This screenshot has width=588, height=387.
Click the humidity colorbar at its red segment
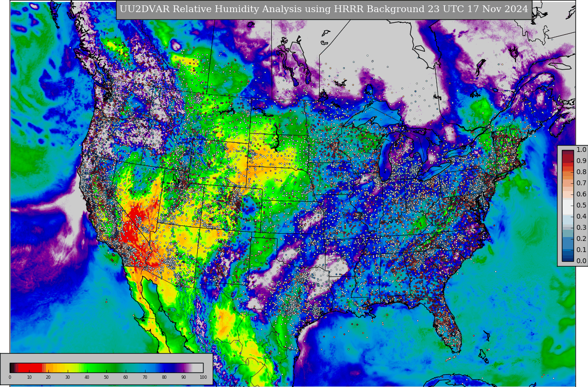point(29,367)
